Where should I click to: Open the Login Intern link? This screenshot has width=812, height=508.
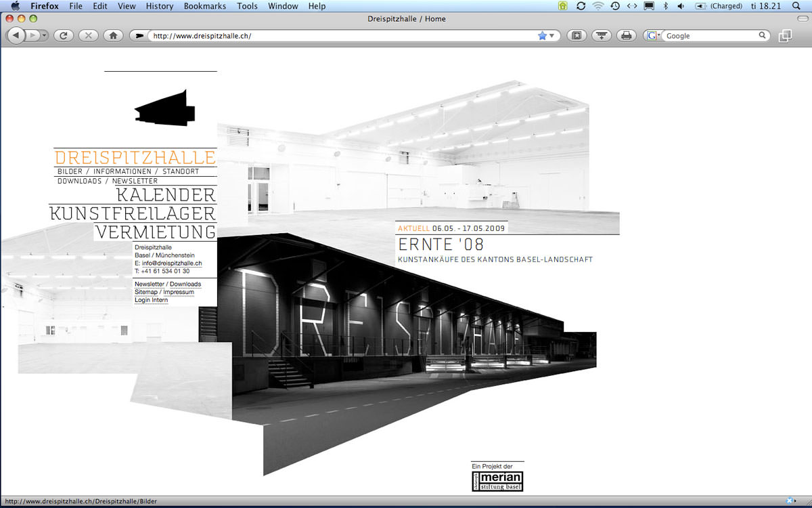152,300
